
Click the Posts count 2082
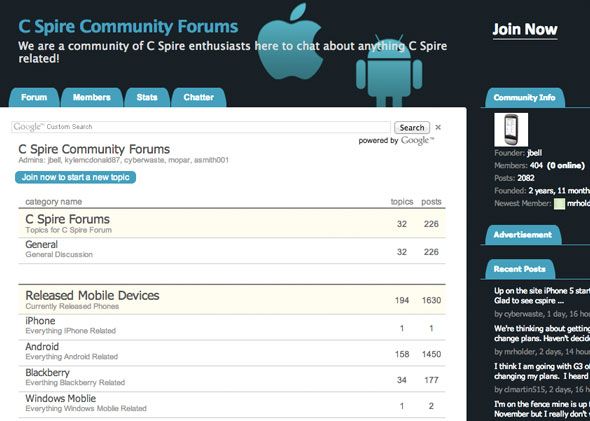[526, 178]
